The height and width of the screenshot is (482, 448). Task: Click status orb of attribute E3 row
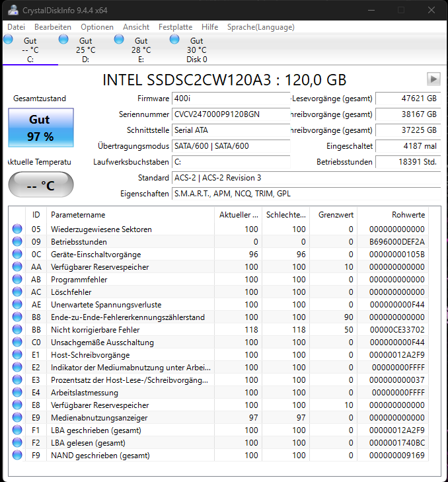pyautogui.click(x=17, y=380)
